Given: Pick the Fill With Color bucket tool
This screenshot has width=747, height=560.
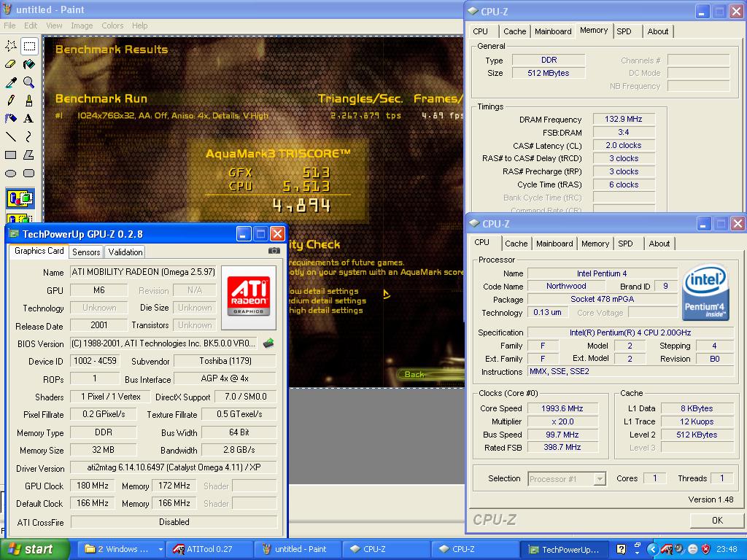Looking at the screenshot, I should coord(29,64).
